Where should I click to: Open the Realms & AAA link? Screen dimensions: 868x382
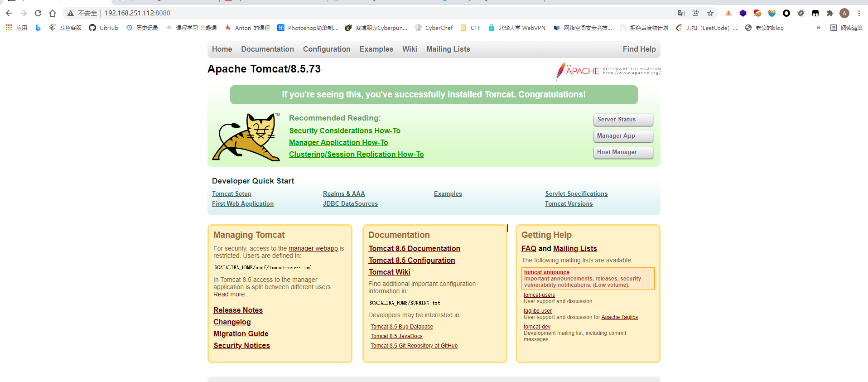coord(344,193)
